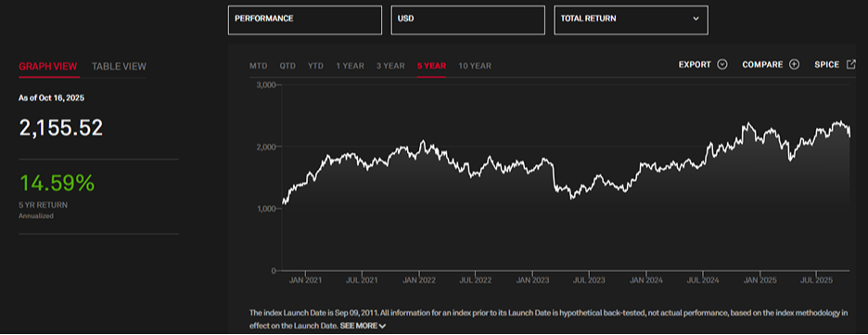The width and height of the screenshot is (868, 335).
Task: Click the chevron arrow in Total Return box
Action: [696, 19]
